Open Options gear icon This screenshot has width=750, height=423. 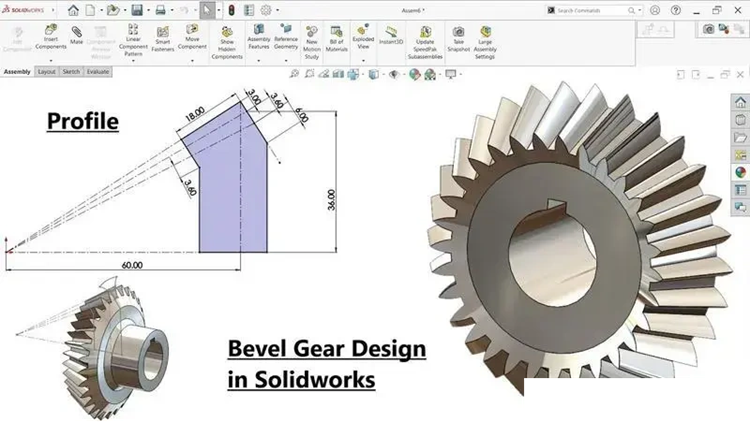266,10
